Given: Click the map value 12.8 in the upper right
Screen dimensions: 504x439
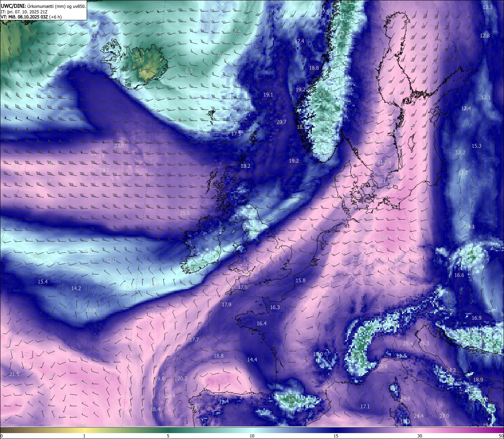Looking at the screenshot, I should tap(485, 36).
